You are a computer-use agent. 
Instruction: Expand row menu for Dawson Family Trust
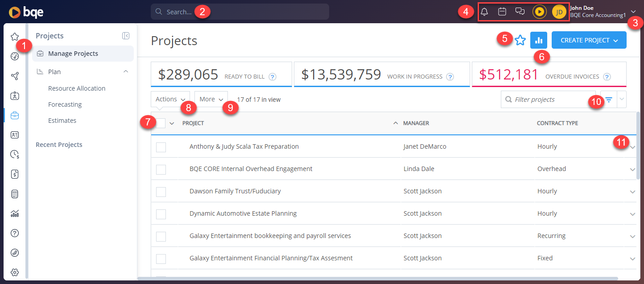pos(632,192)
